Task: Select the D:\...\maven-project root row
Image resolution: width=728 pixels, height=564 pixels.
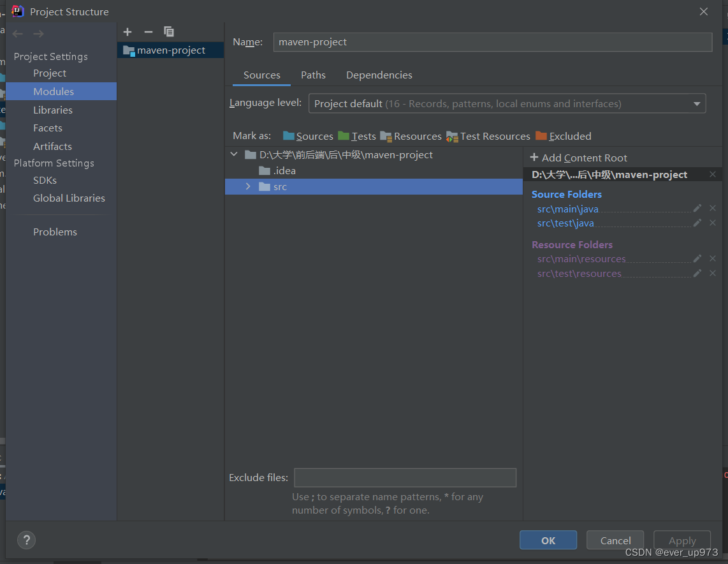Action: pyautogui.click(x=374, y=154)
